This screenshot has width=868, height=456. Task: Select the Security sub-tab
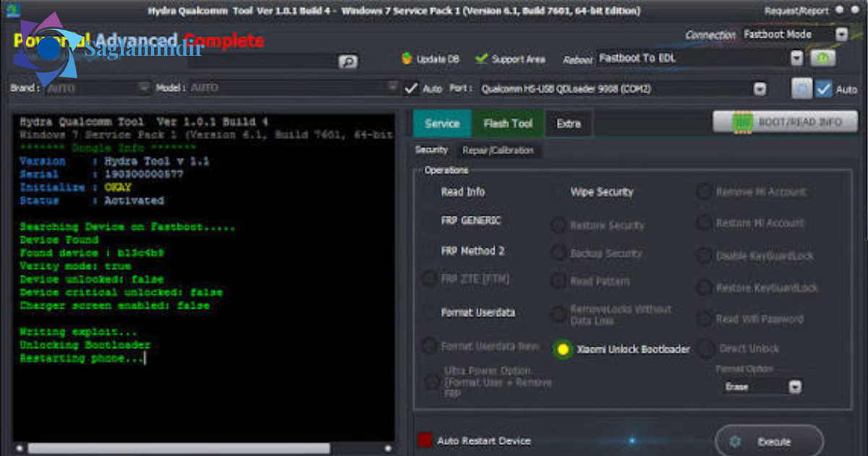[x=431, y=150]
